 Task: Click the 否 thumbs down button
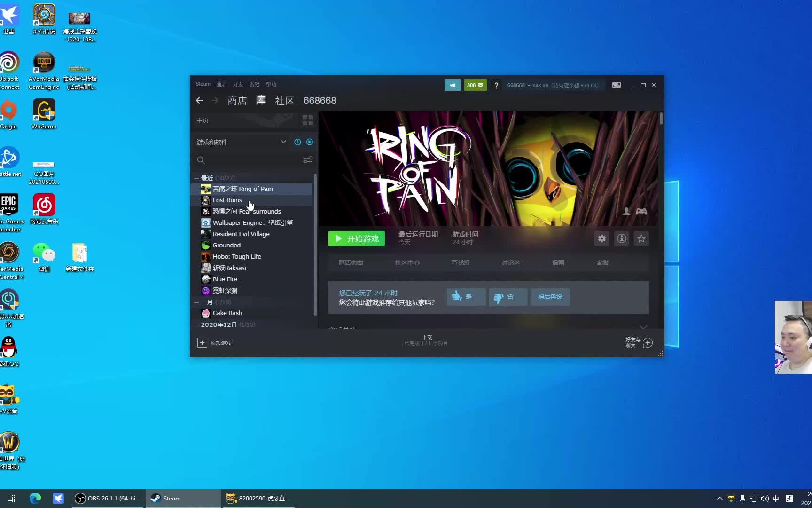click(x=508, y=297)
